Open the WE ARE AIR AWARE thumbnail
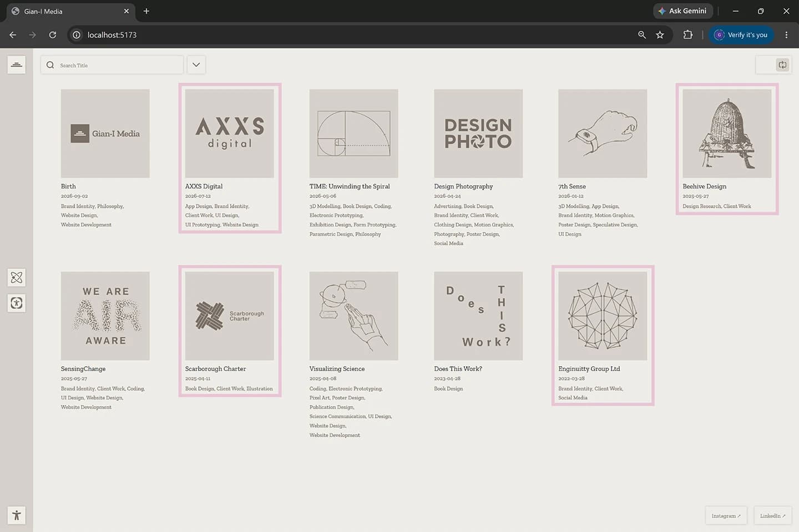This screenshot has width=799, height=532. tap(105, 316)
